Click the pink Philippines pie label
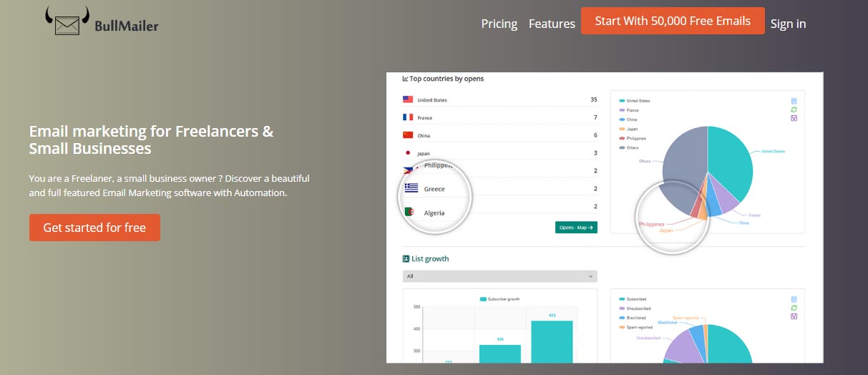 pyautogui.click(x=652, y=224)
